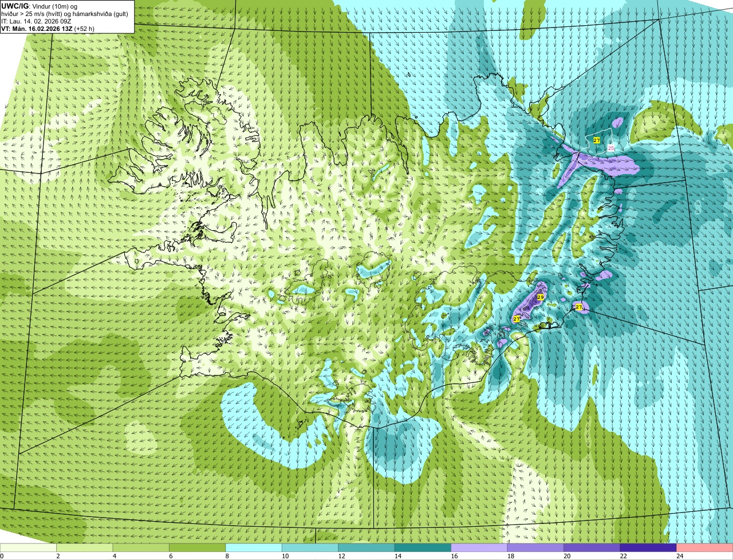
Task: Click the yellow '27' marker beside the pink 25
Action: tap(596, 140)
